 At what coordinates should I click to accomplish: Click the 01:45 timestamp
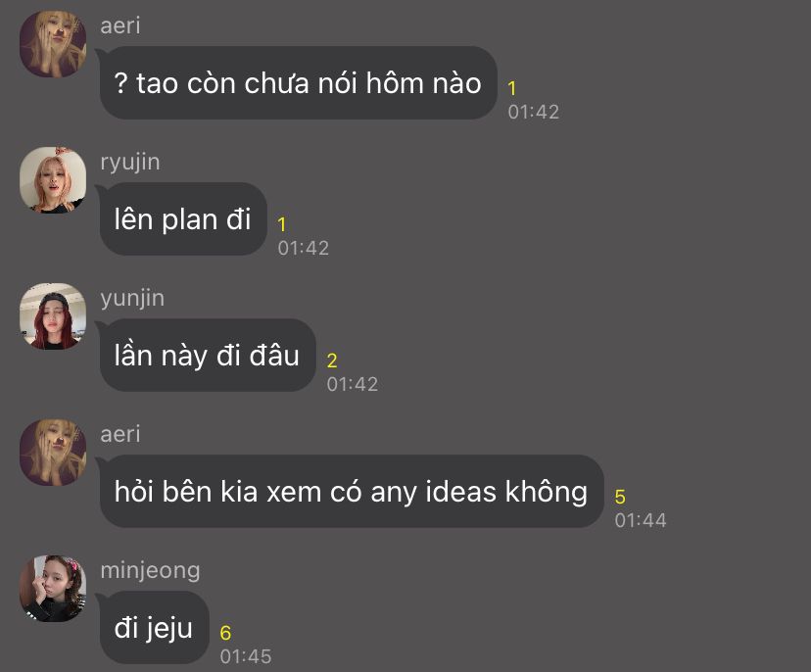point(246,656)
